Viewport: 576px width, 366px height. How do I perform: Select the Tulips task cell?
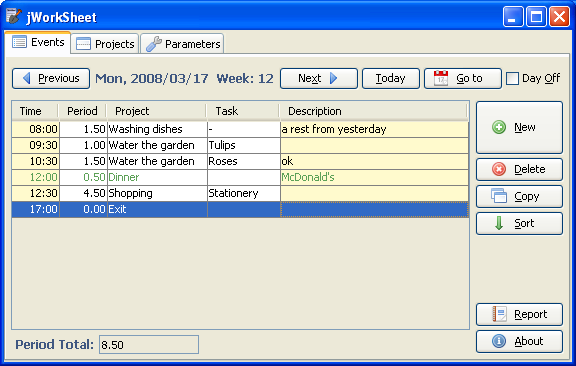pyautogui.click(x=244, y=145)
